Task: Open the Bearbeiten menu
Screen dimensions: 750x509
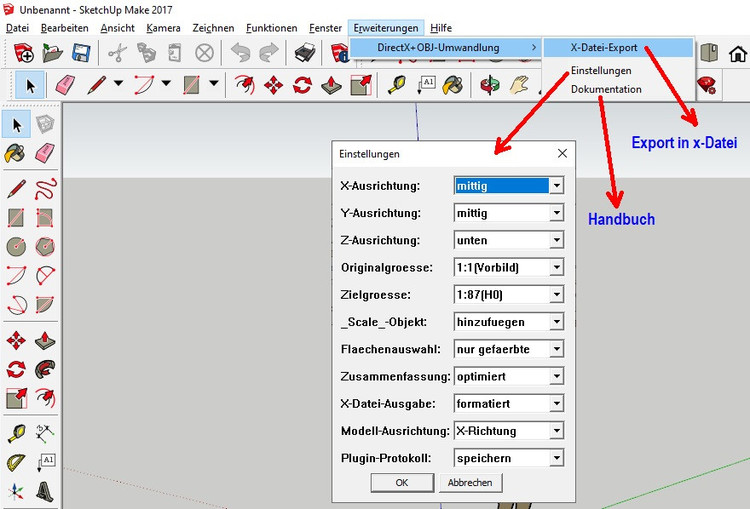Action: pyautogui.click(x=65, y=28)
